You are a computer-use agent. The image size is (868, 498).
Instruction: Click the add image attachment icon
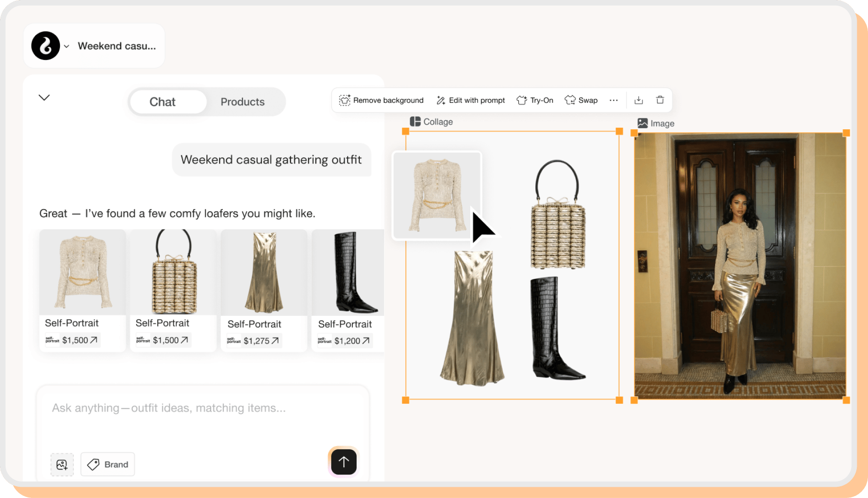pos(62,464)
